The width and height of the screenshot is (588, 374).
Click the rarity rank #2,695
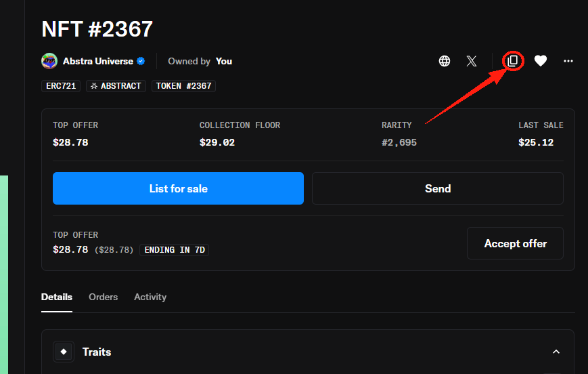[399, 142]
